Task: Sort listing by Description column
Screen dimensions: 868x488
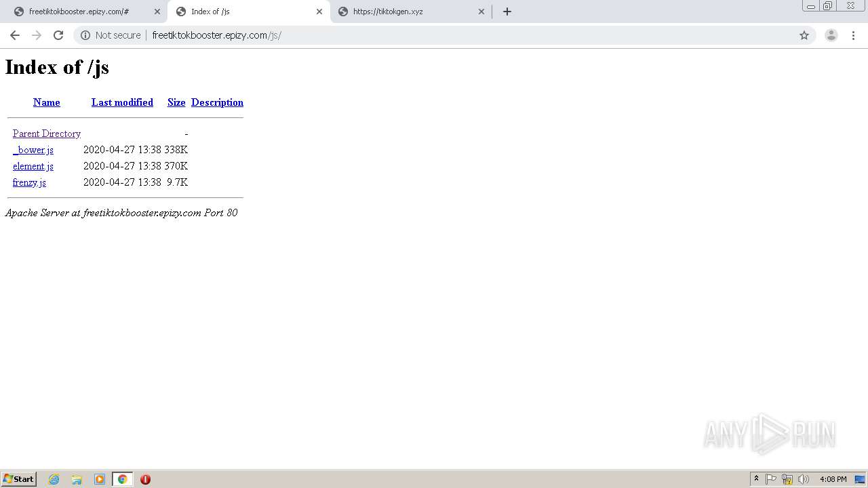Action: point(217,102)
